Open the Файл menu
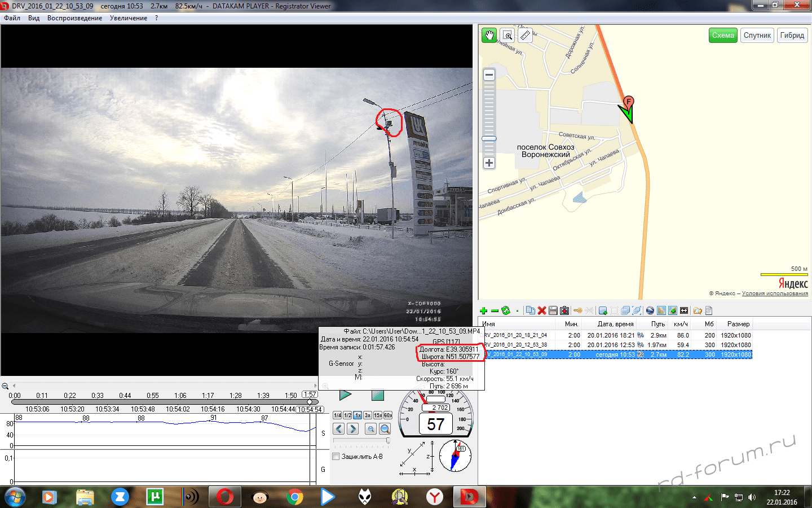The height and width of the screenshot is (508, 812). [12, 18]
